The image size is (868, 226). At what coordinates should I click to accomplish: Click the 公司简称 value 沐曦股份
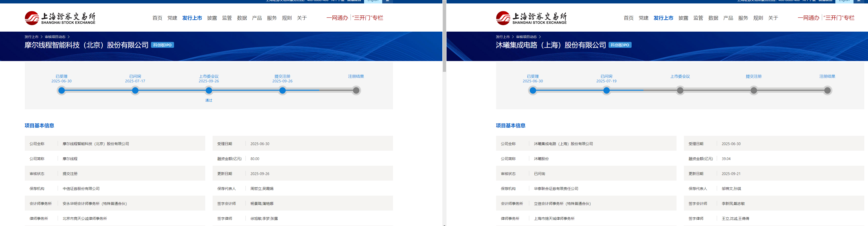[x=542, y=159]
